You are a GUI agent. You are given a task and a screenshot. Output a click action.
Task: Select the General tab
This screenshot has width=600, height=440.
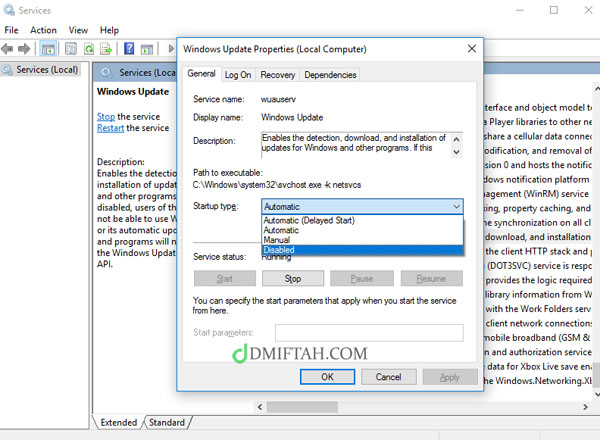[201, 73]
